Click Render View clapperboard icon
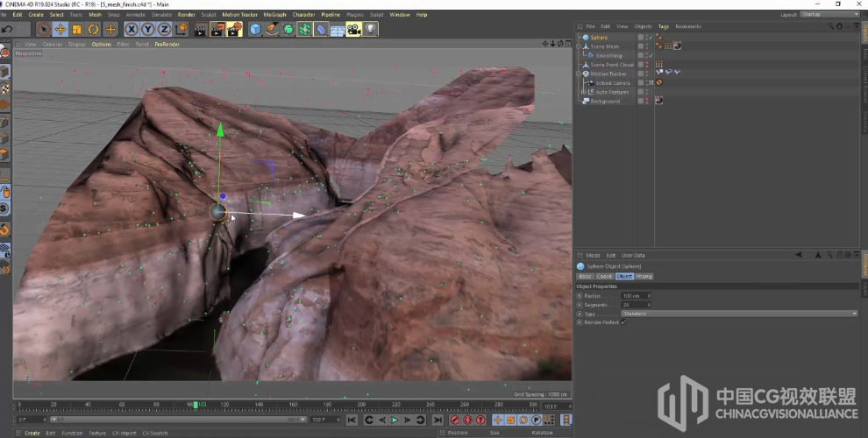The height and width of the screenshot is (438, 868). 200,29
